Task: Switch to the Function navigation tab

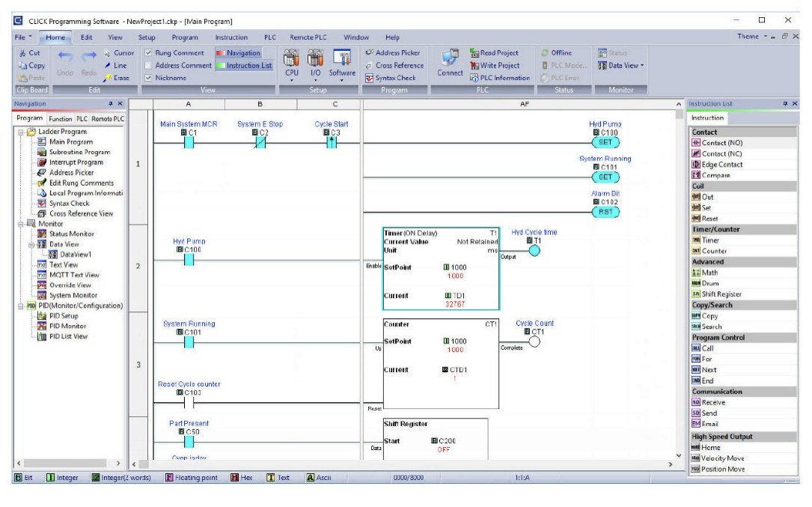Action: (x=62, y=119)
